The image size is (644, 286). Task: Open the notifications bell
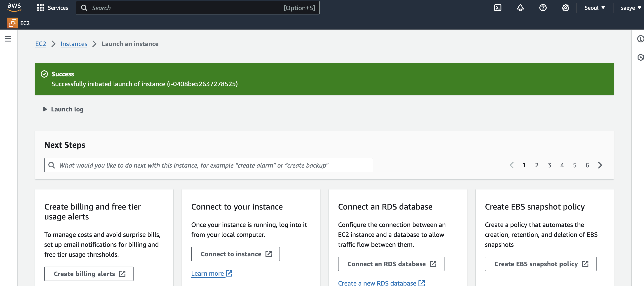520,8
